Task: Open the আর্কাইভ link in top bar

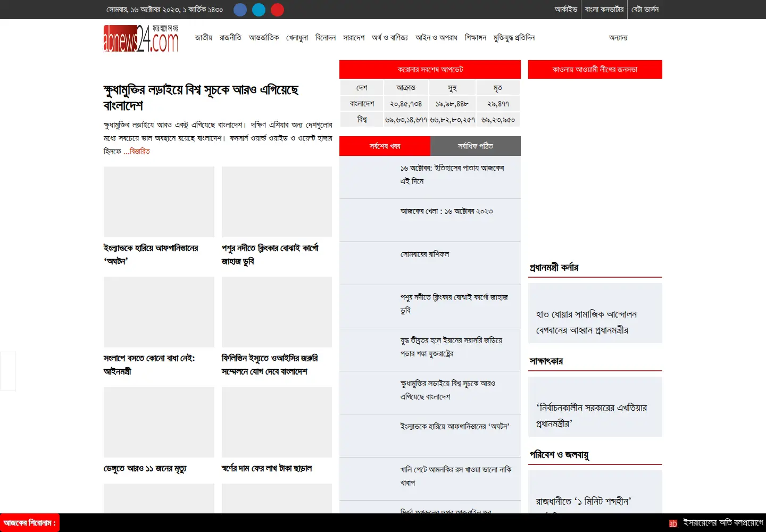Action: (x=565, y=10)
